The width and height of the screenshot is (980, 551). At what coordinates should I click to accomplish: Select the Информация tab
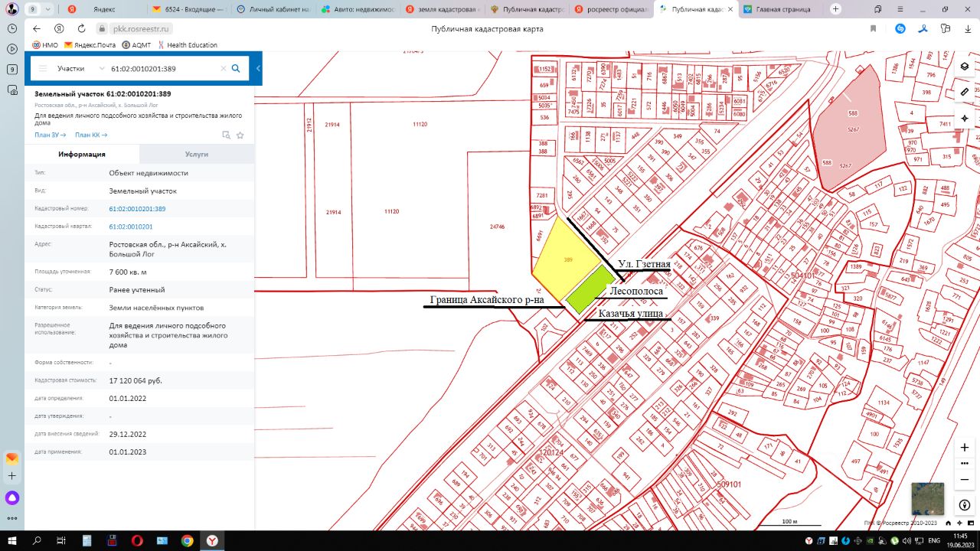coord(82,154)
